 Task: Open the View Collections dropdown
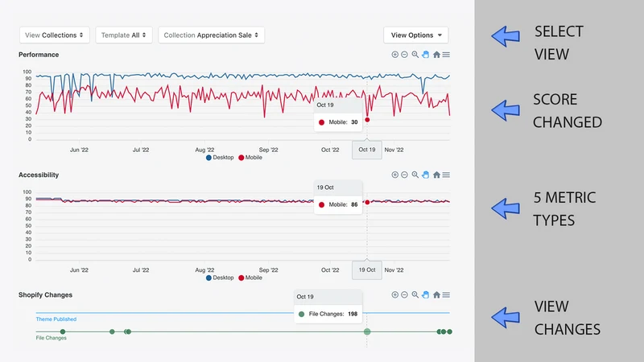click(x=54, y=35)
